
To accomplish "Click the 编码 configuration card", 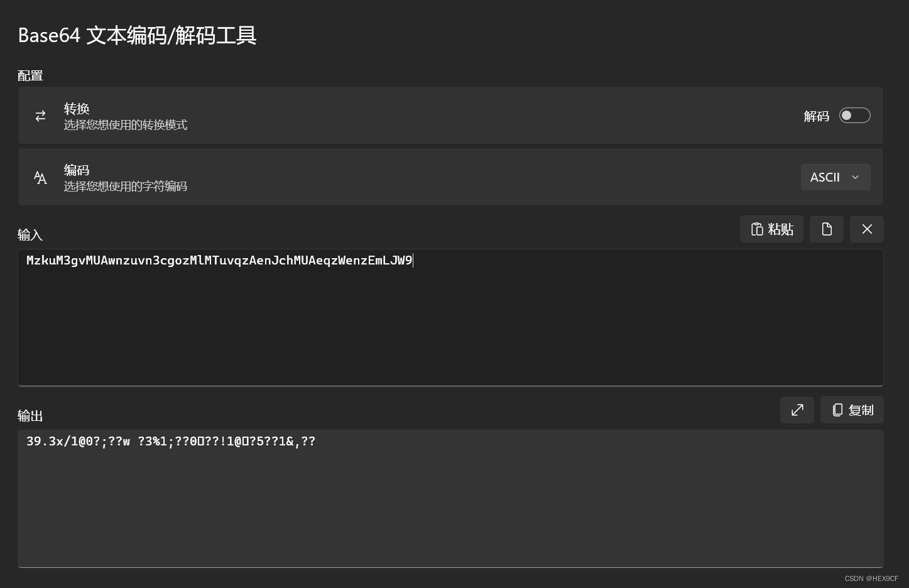I will click(x=440, y=177).
